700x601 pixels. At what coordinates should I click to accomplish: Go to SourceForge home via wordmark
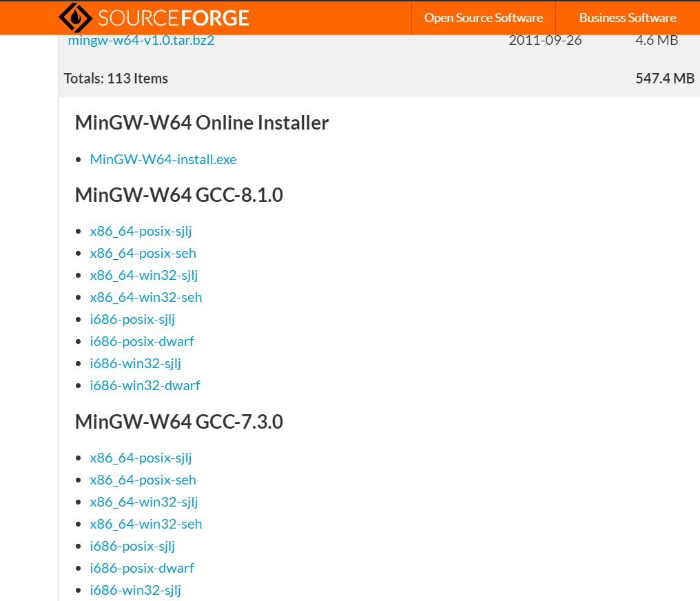173,19
